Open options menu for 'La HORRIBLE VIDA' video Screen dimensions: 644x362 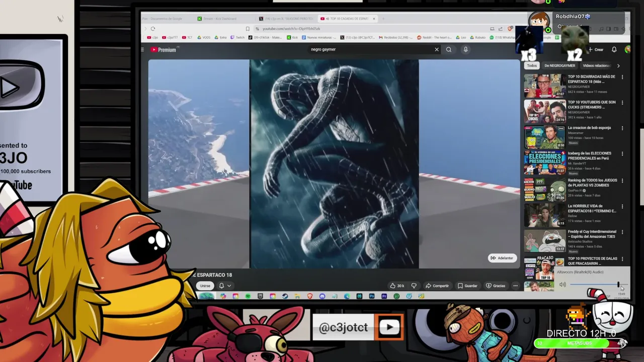[x=622, y=207]
